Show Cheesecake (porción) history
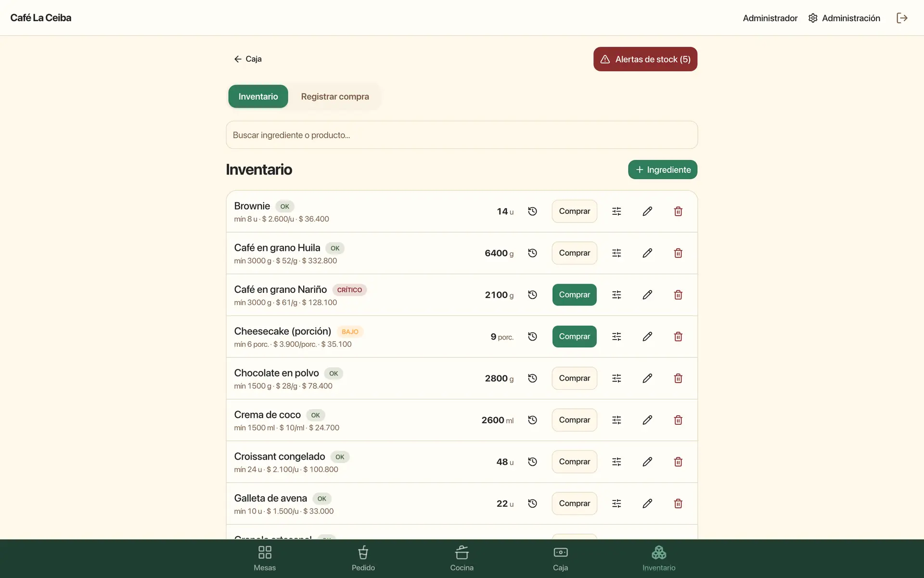924x578 pixels. (532, 336)
